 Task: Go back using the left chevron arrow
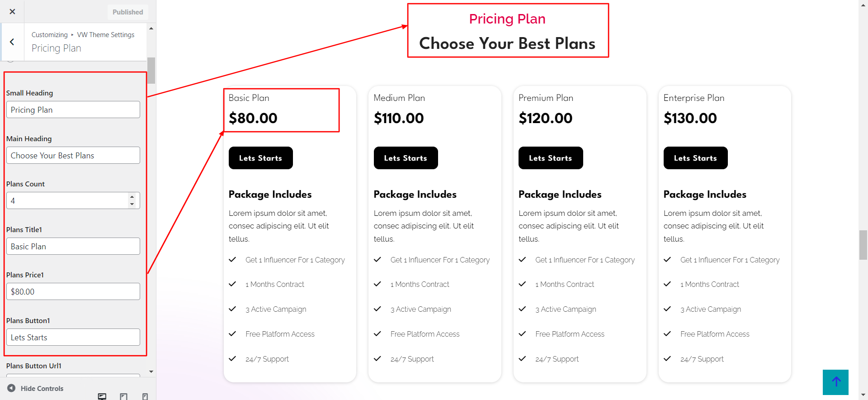coord(12,42)
